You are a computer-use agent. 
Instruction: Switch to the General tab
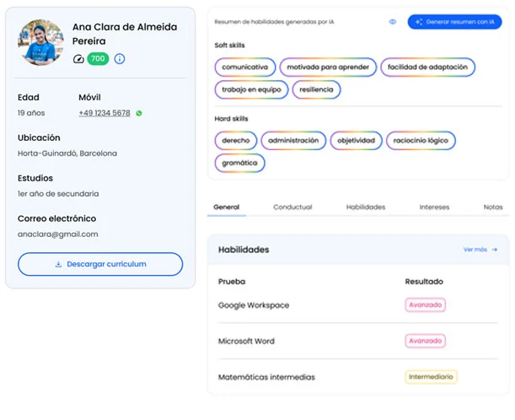227,207
